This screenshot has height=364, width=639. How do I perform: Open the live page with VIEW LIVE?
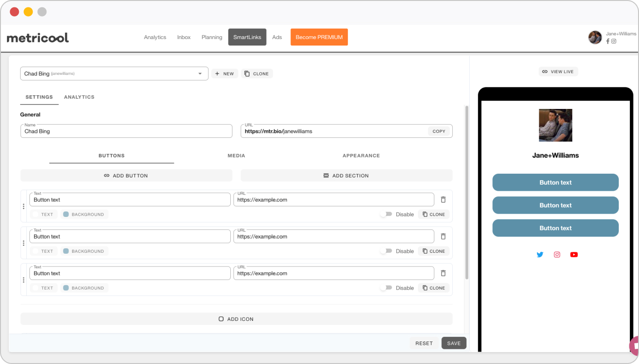[x=558, y=72]
